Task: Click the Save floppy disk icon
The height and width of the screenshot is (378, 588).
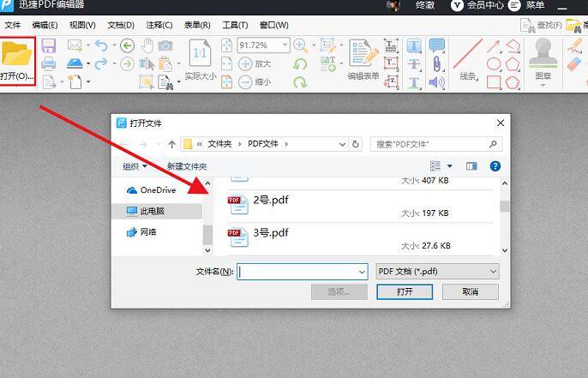Action: (49, 45)
